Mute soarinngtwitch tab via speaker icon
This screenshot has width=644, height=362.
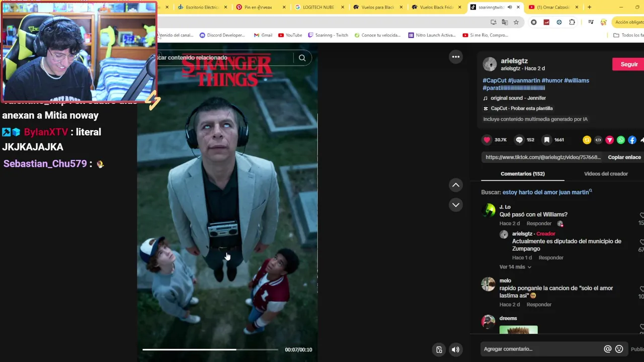pyautogui.click(x=510, y=7)
